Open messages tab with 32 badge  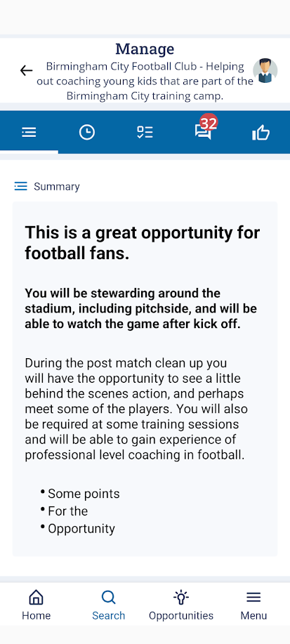203,132
